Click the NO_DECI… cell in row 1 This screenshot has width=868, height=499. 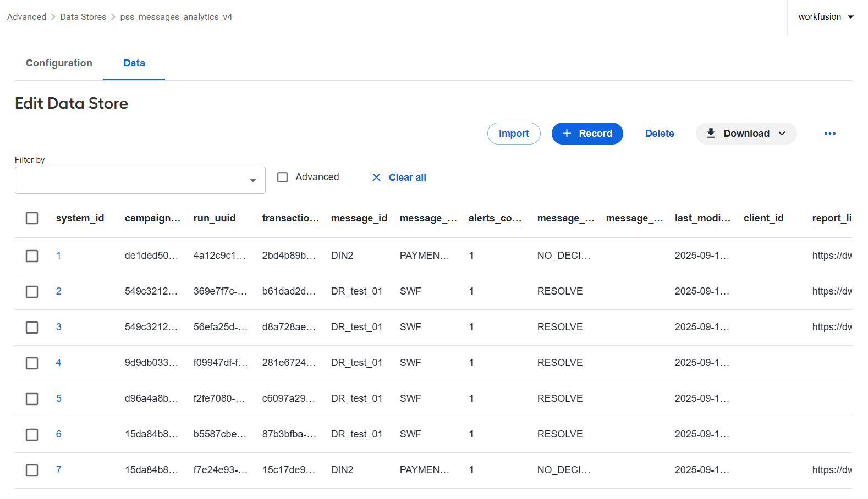click(x=564, y=256)
